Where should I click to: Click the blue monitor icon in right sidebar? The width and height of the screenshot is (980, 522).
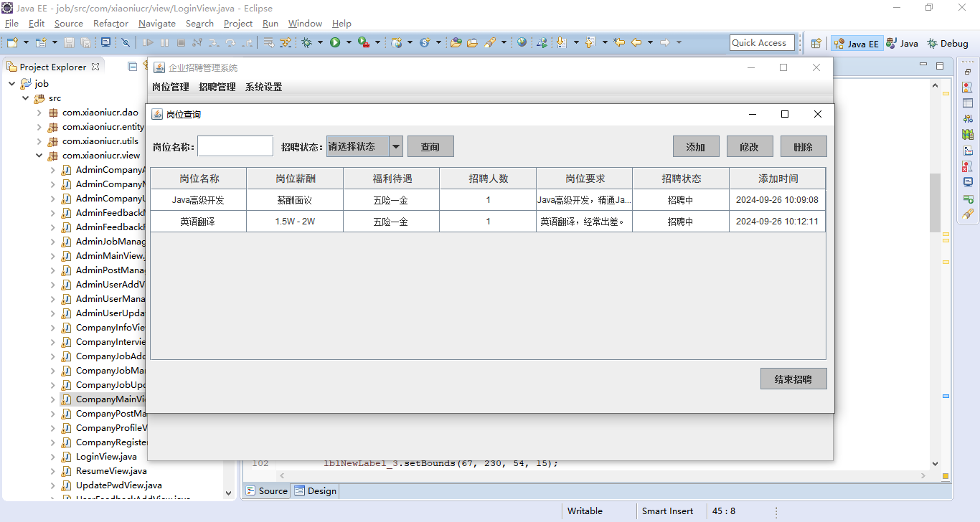click(x=968, y=182)
